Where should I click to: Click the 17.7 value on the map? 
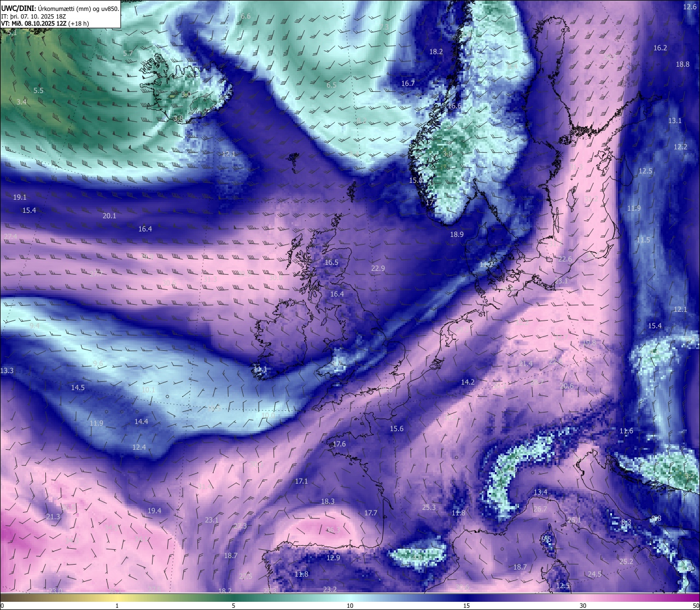pos(371,513)
